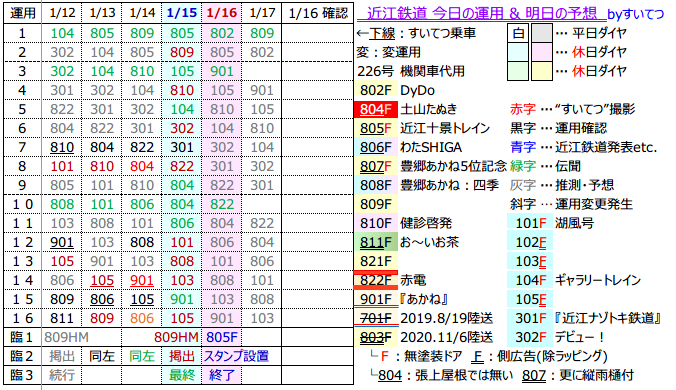
Task: Click the grey 掲出 cell under 1/12
Action: click(62, 356)
